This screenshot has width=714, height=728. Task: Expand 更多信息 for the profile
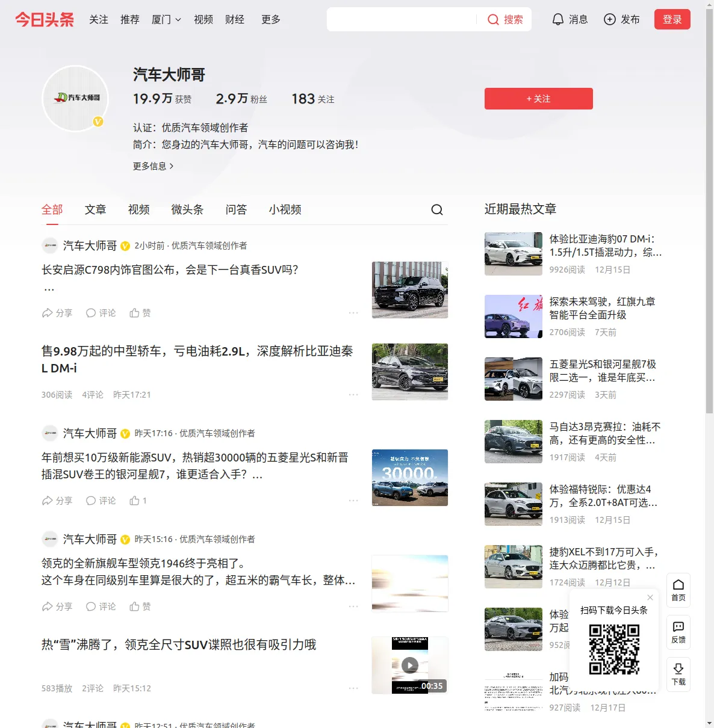[x=154, y=166]
